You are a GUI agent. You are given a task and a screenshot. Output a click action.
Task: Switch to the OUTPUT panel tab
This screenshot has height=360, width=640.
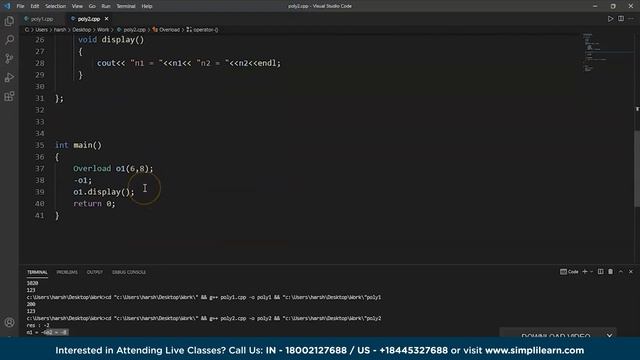click(x=95, y=272)
